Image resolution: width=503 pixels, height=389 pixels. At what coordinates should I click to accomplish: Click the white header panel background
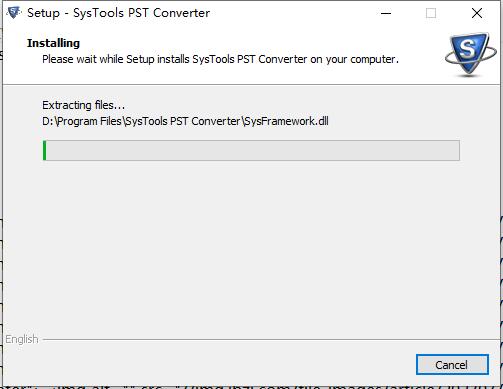(x=251, y=73)
